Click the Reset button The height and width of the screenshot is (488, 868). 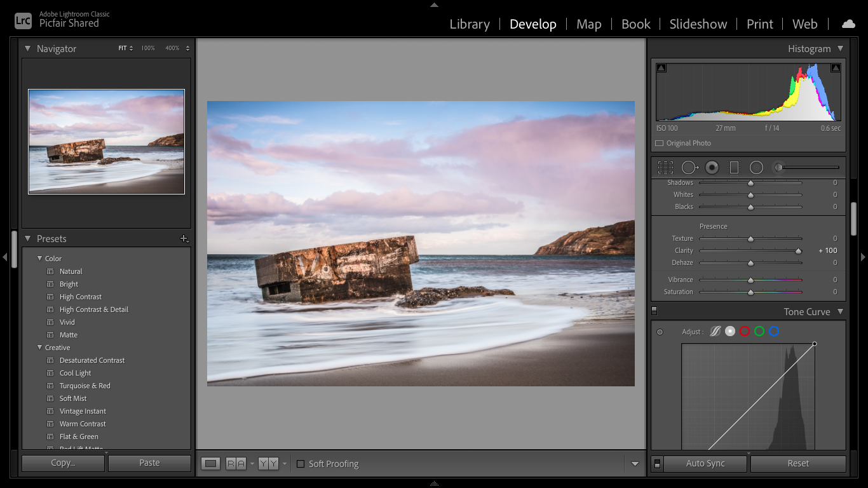tap(798, 464)
